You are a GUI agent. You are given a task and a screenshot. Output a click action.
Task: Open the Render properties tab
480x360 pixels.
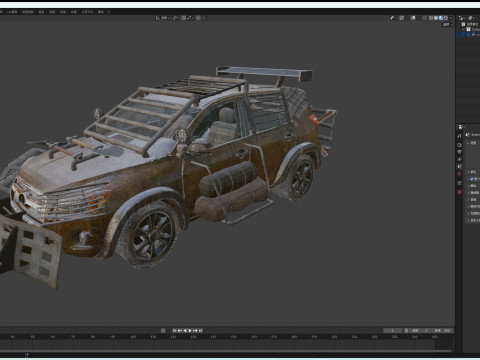pyautogui.click(x=459, y=145)
